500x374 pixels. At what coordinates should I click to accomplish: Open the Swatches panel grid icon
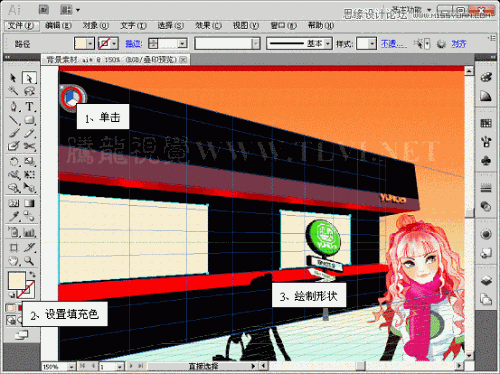(x=486, y=123)
